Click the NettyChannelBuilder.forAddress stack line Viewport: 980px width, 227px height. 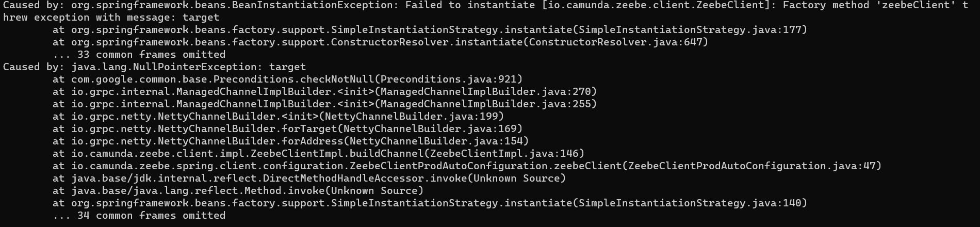coord(291,141)
